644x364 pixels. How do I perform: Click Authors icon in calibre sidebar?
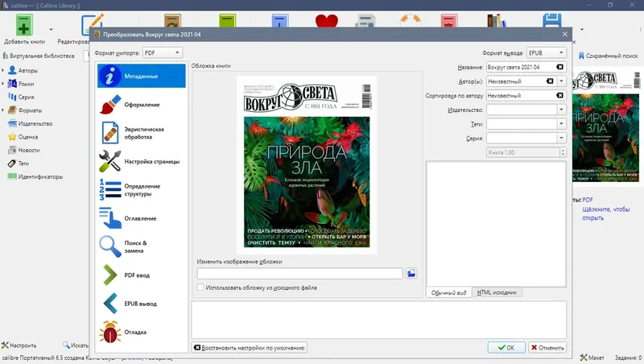tap(12, 70)
